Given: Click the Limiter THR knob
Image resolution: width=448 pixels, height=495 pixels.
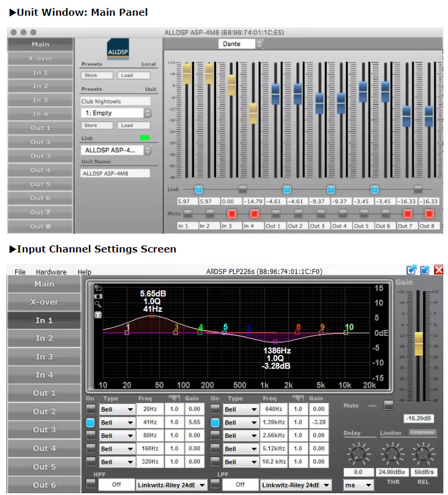Looking at the screenshot, I should pos(392,454).
